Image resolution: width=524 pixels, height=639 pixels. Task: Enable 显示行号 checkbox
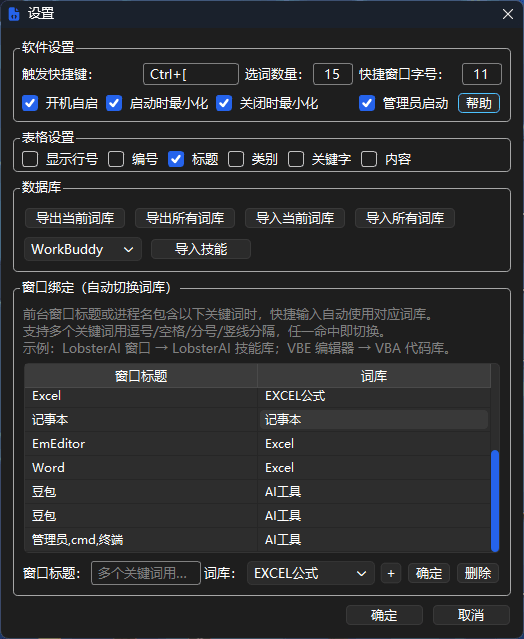tap(30, 159)
